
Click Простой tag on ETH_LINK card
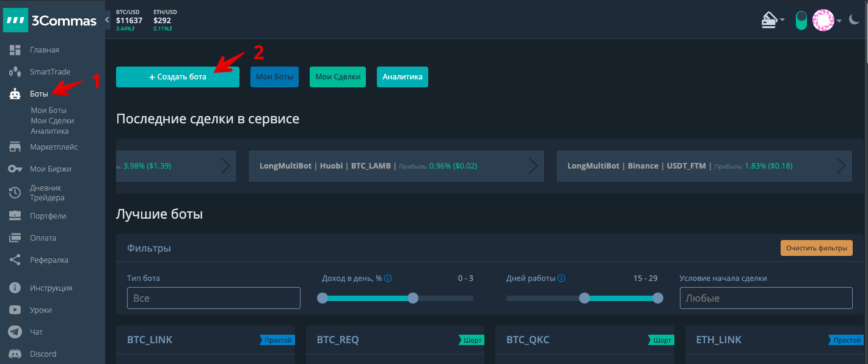(847, 340)
